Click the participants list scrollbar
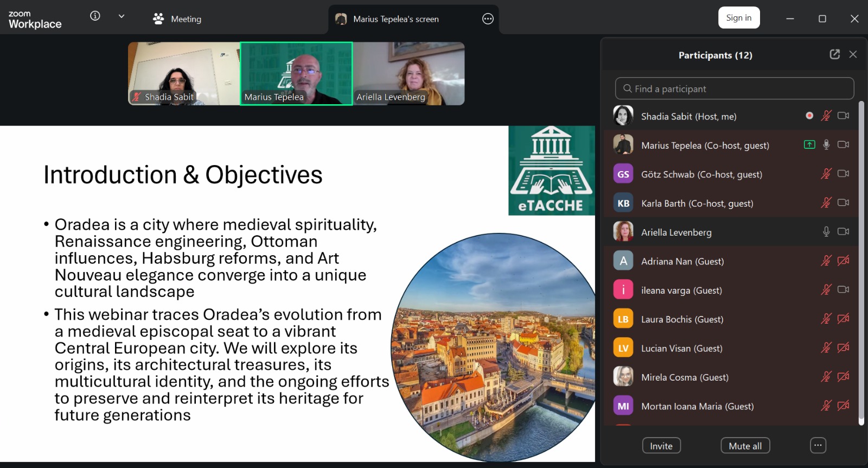Screen dimensions: 868x468 [861, 261]
